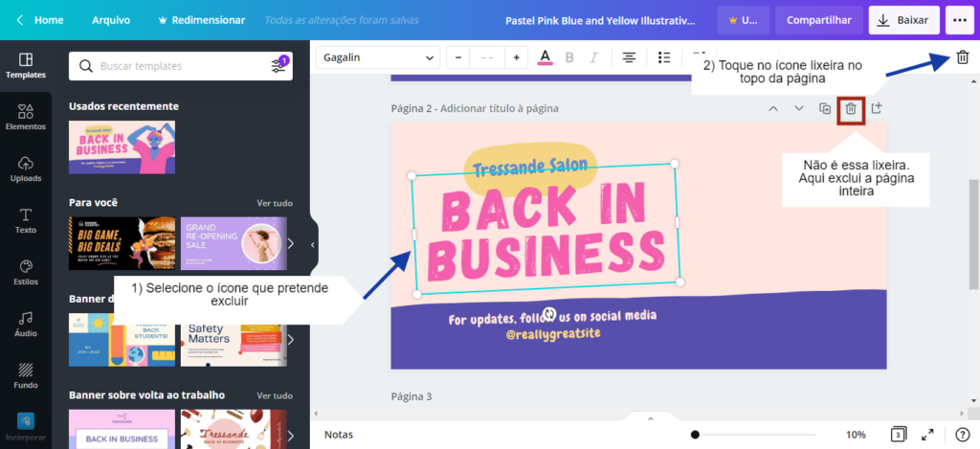Show more volta ao trabalho templates
The width and height of the screenshot is (980, 449).
[x=291, y=436]
